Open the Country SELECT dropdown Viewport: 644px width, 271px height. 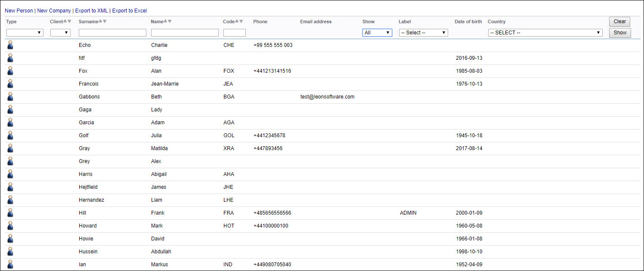545,33
